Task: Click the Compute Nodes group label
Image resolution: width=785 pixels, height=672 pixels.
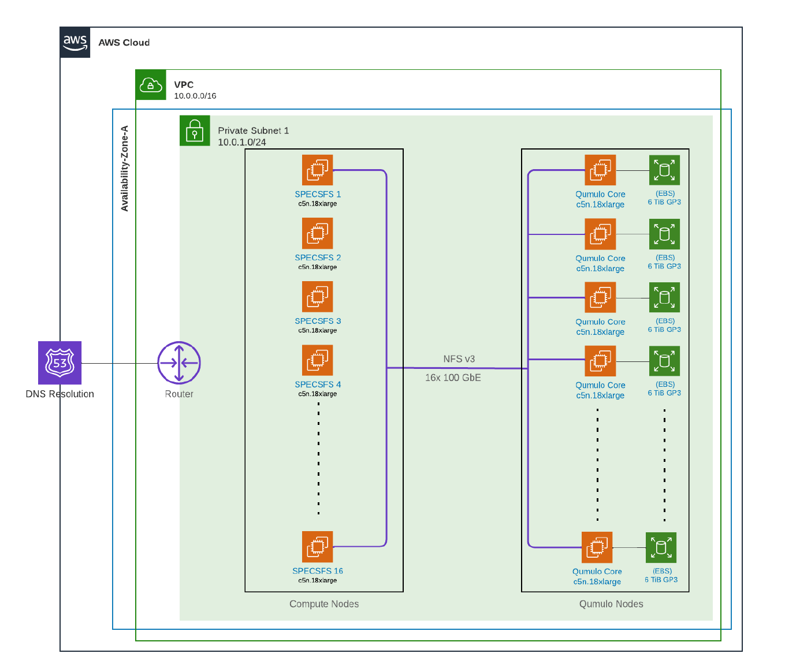Action: point(324,604)
